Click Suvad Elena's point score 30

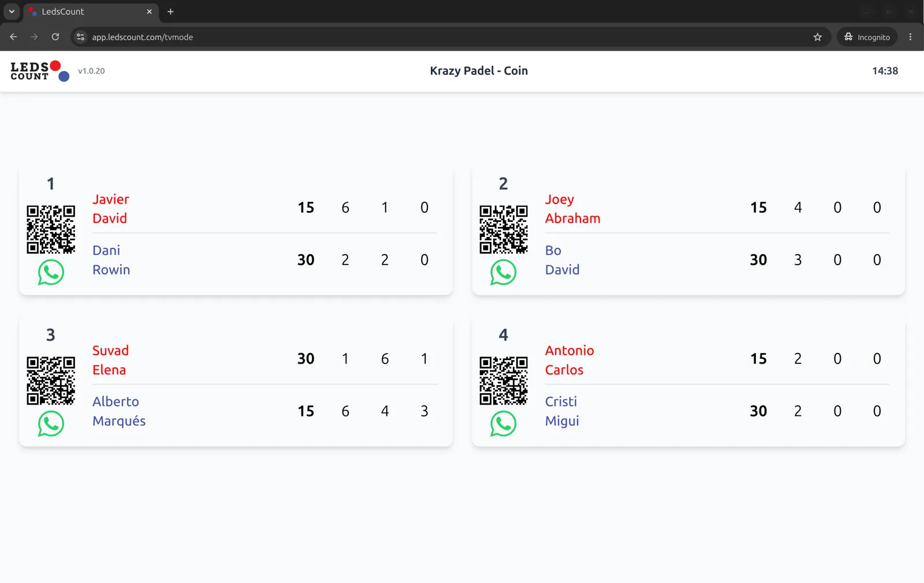pyautogui.click(x=306, y=359)
